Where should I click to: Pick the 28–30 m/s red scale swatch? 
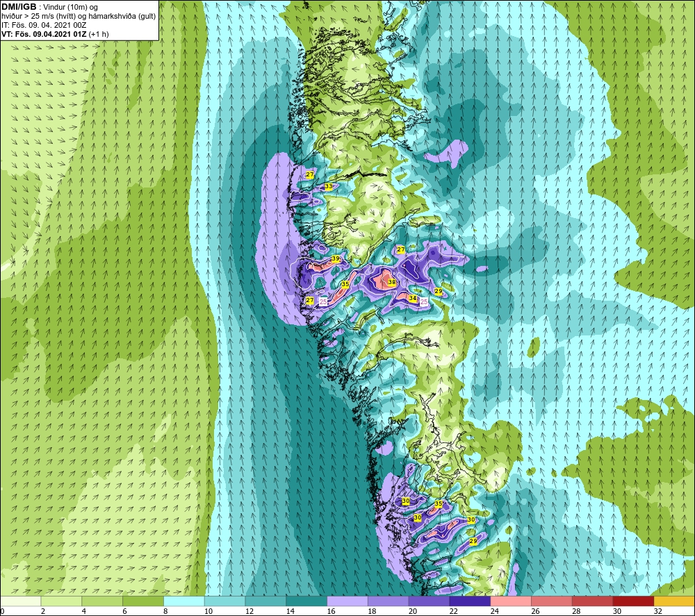[x=593, y=601]
